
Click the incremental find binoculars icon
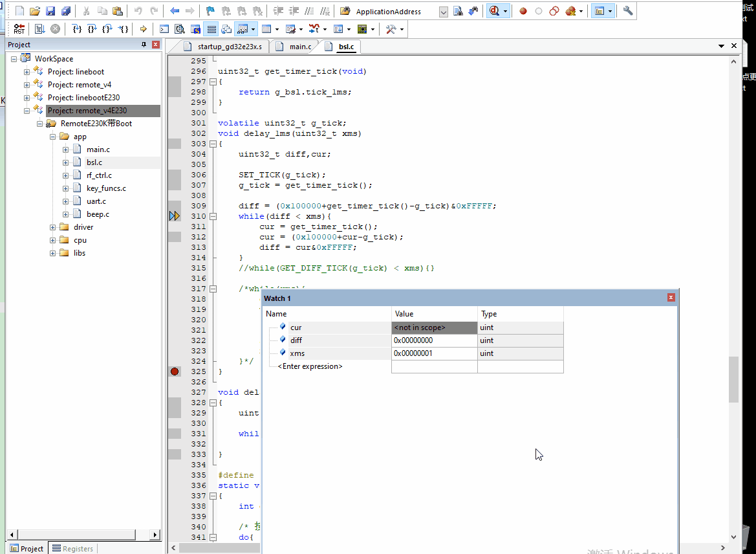[473, 10]
